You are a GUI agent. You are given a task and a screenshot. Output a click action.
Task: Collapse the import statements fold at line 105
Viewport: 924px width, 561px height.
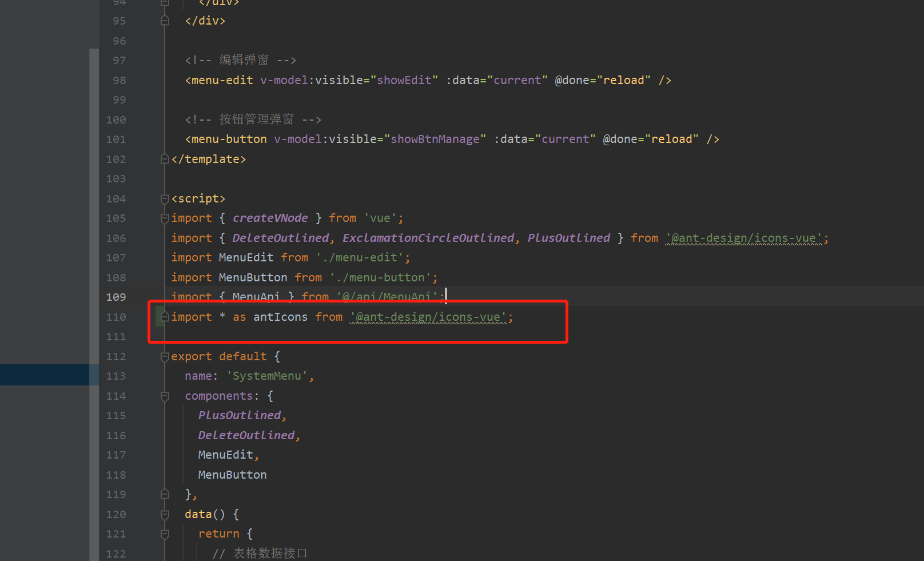[x=164, y=218]
